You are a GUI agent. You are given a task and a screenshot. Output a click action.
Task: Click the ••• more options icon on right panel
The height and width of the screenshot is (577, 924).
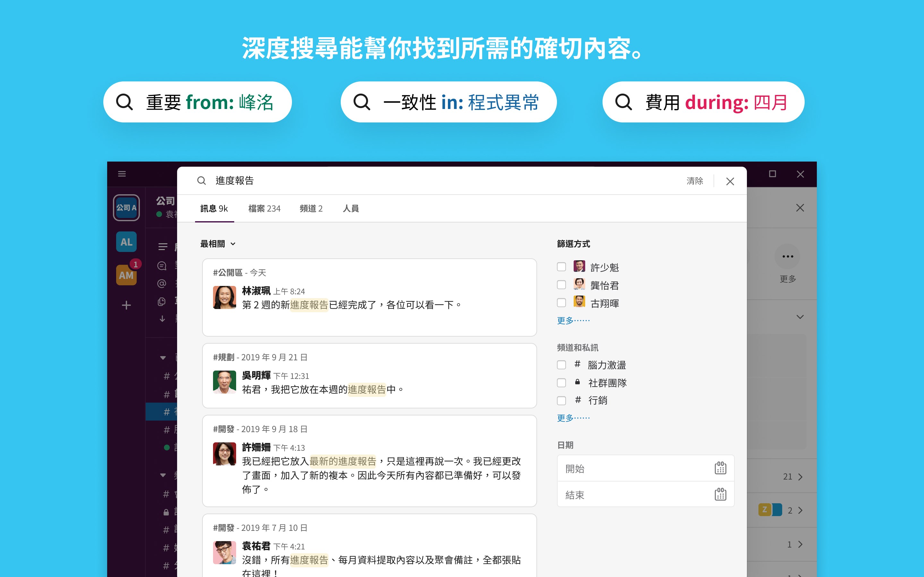[x=787, y=256]
